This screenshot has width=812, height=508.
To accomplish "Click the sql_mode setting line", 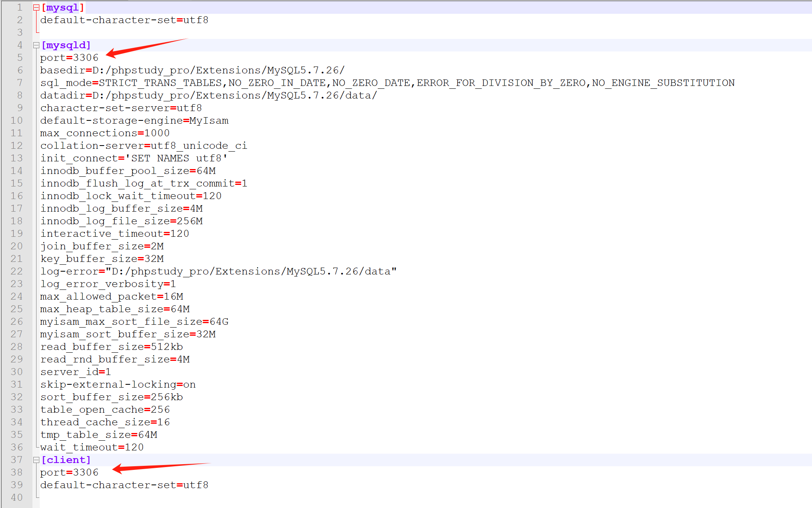I will point(387,83).
